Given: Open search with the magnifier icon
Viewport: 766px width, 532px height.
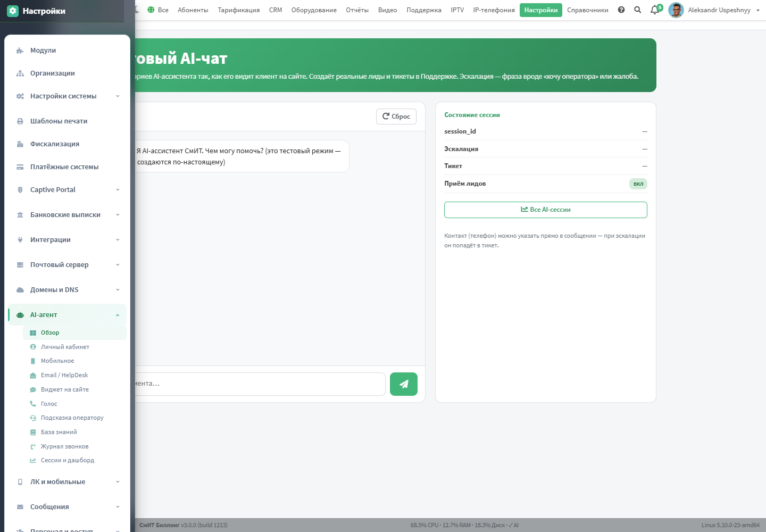Looking at the screenshot, I should (x=638, y=10).
